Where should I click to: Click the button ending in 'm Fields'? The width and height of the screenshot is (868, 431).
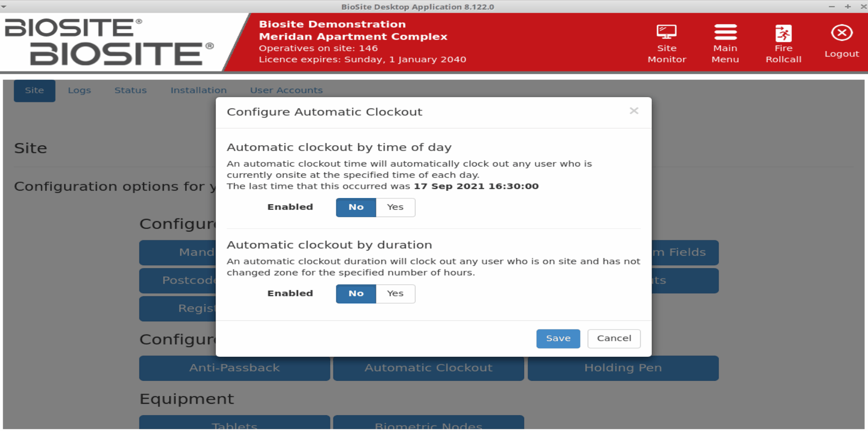[x=685, y=253]
